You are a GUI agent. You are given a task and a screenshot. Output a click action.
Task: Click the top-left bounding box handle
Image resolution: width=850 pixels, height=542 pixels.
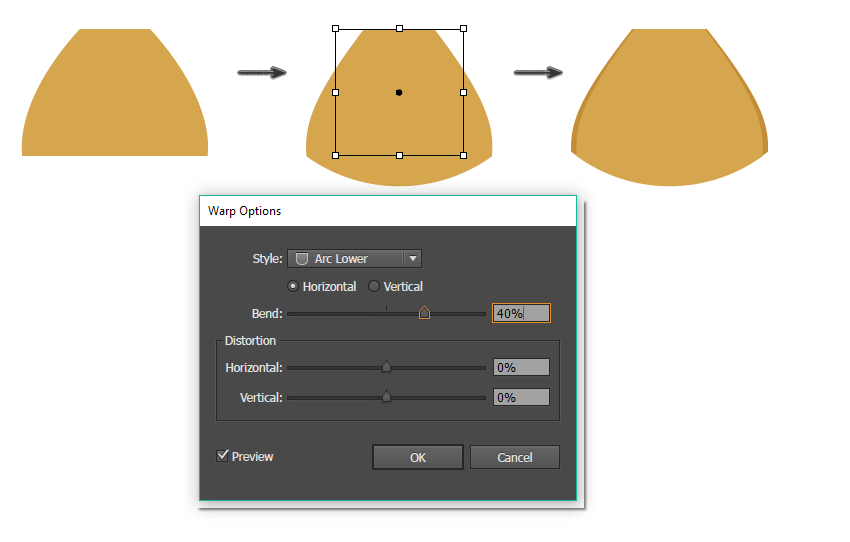(x=335, y=29)
